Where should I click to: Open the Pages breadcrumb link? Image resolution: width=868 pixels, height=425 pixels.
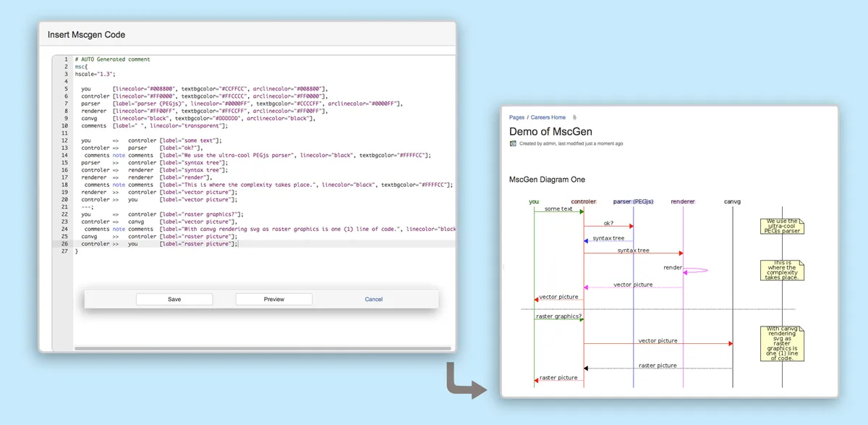coord(516,117)
